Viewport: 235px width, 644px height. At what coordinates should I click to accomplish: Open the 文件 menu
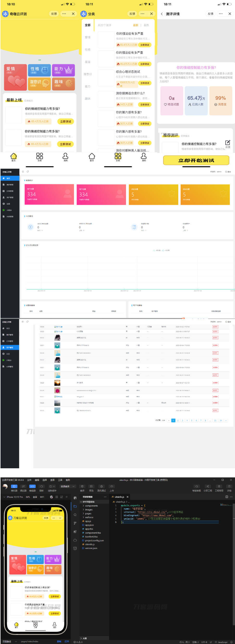(x=29, y=480)
